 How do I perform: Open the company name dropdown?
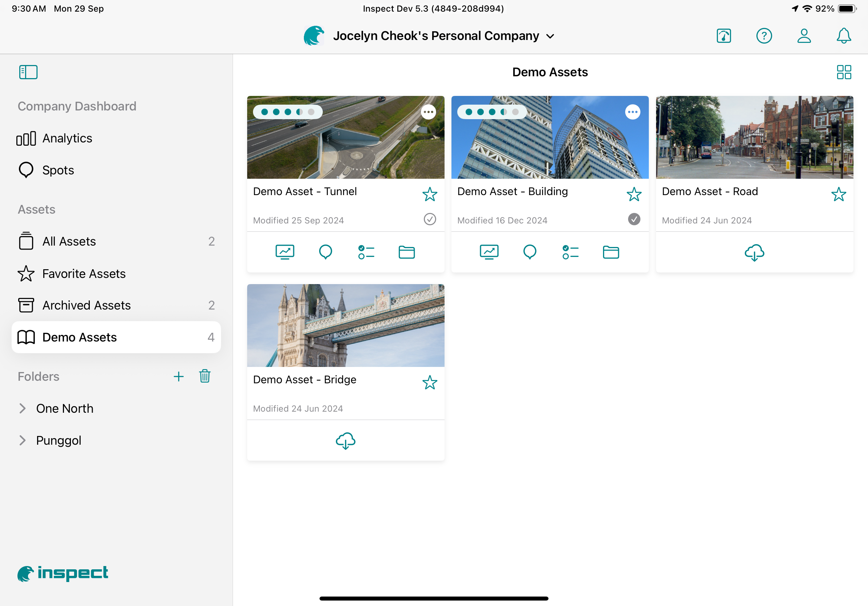click(x=550, y=36)
